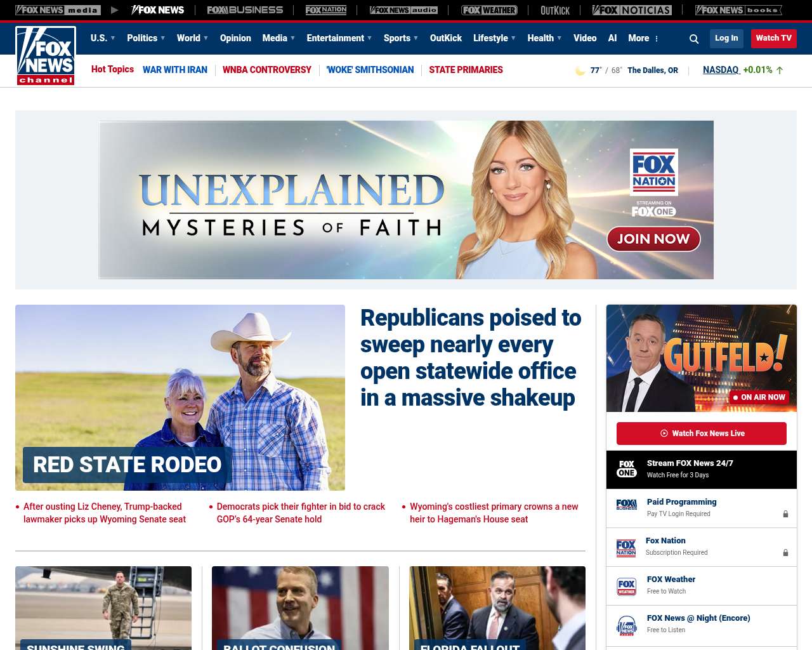The image size is (812, 650).
Task: Open the Opinion section
Action: pos(235,38)
